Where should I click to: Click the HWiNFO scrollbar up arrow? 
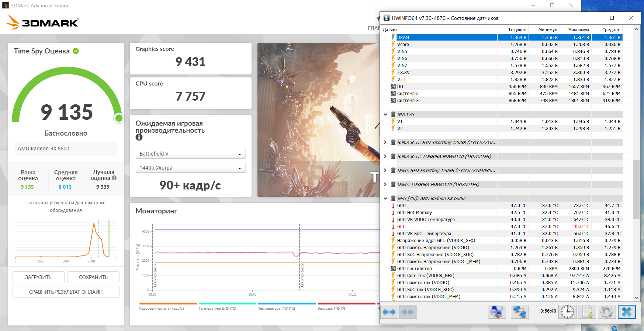(x=636, y=29)
